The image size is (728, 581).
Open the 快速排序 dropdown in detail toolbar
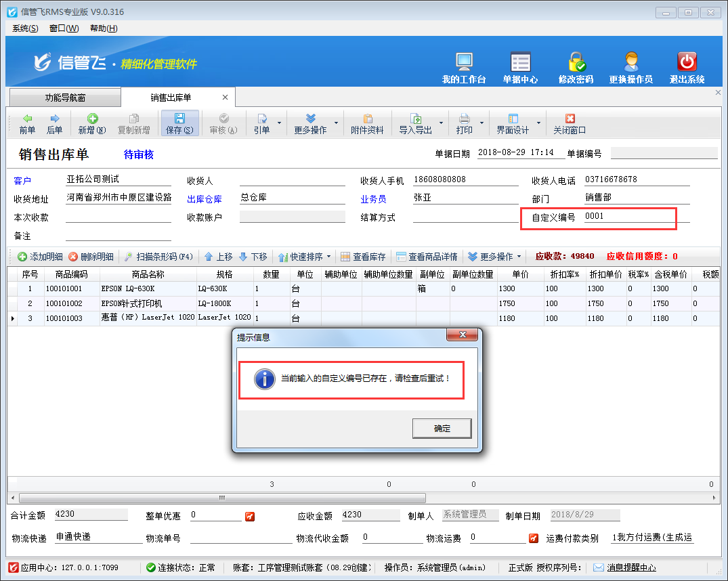tap(328, 257)
